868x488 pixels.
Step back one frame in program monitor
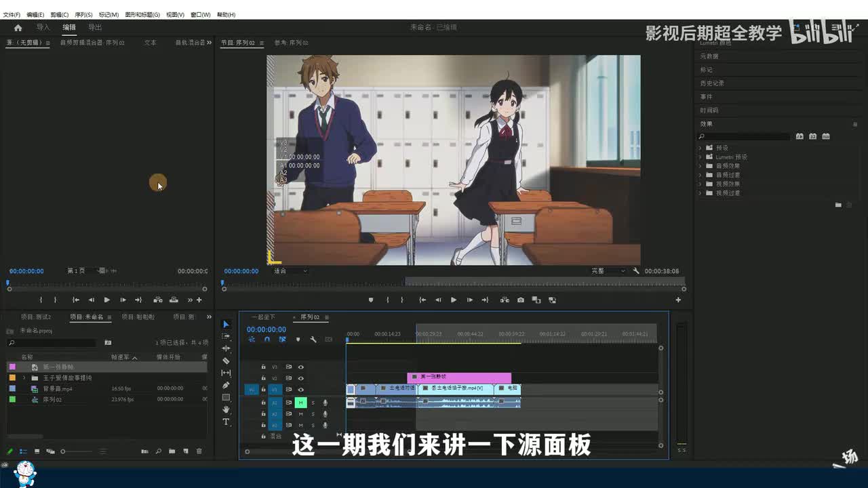[x=438, y=300]
